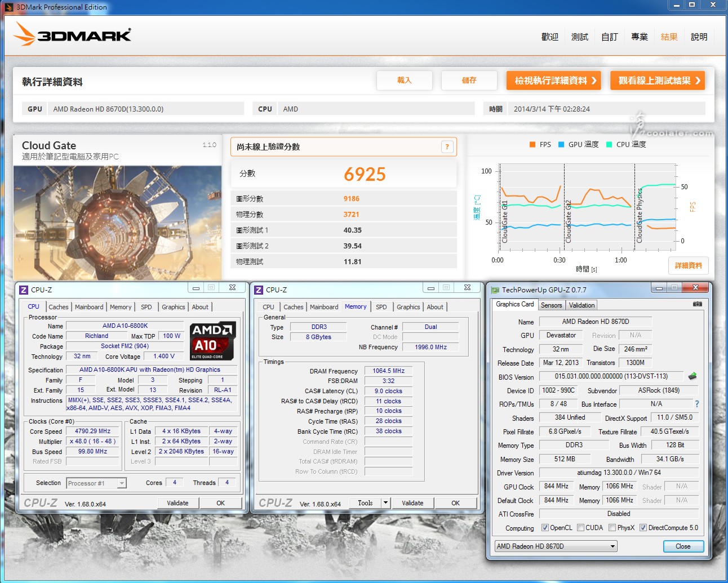This screenshot has width=728, height=583.
Task: Click the blue GPU temperature legend square
Action: point(561,145)
